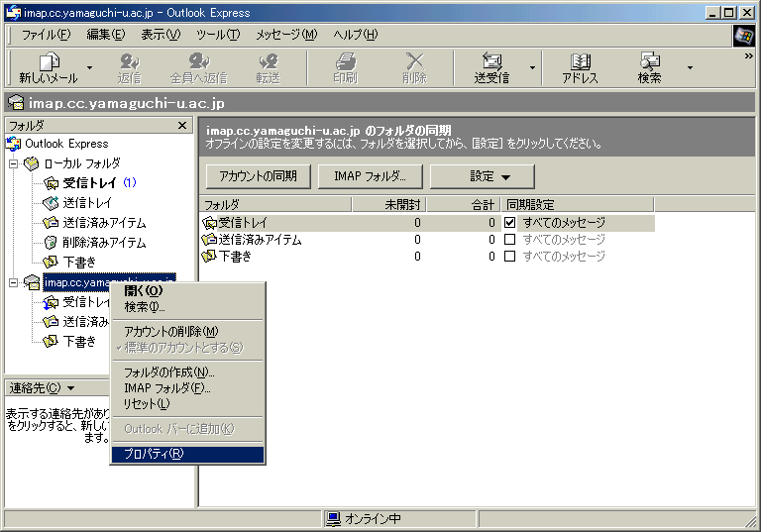Open the dropdown arrow beside 送受信
Viewport: 761px width, 532px height.
[532, 68]
